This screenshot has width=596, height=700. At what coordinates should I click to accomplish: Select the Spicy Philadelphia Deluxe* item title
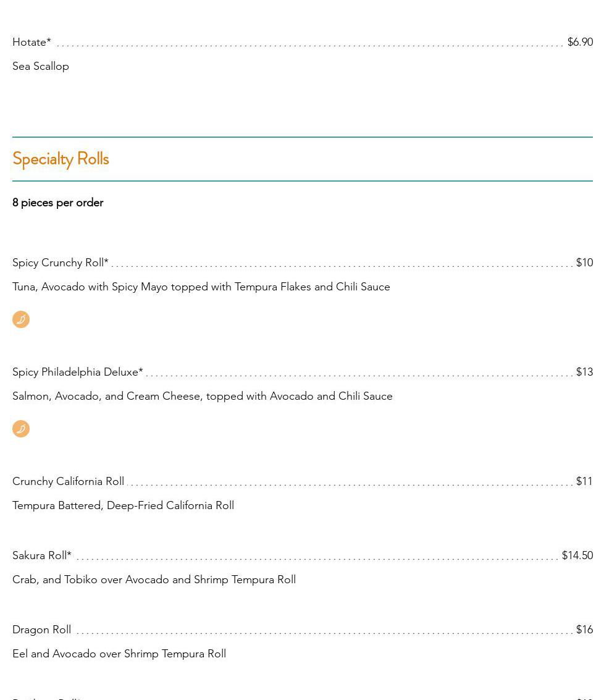point(78,372)
